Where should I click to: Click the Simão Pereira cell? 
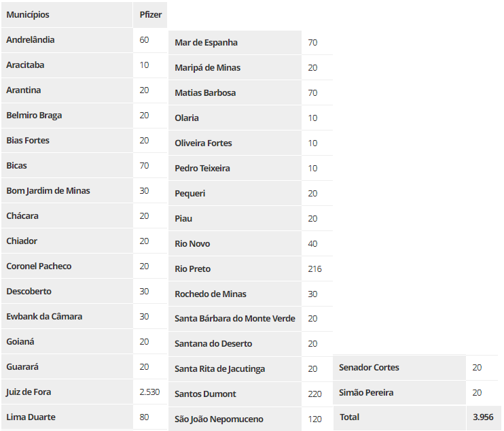[x=399, y=392]
